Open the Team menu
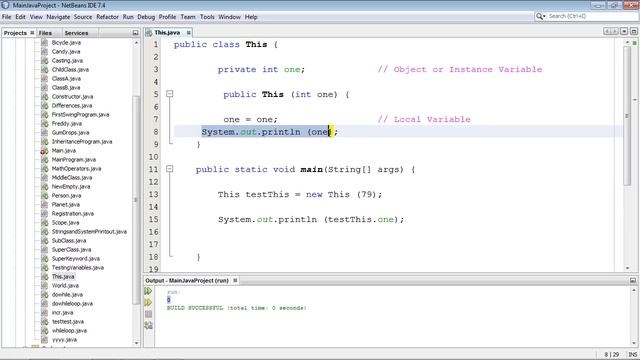Viewport: 640px width, 360px height. click(x=188, y=17)
